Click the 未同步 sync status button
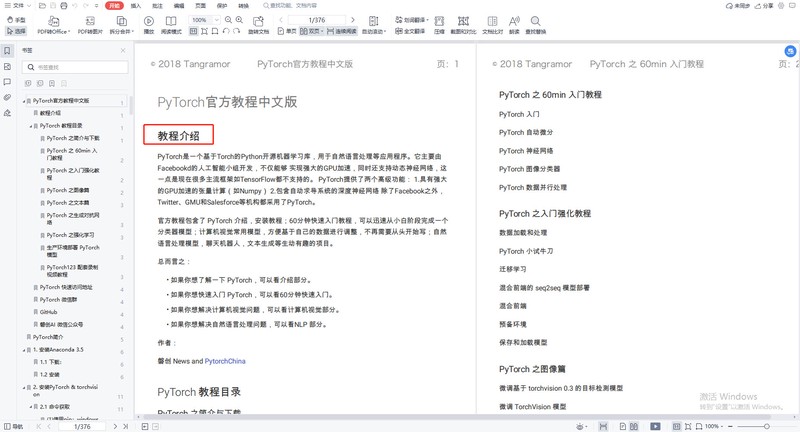The width and height of the screenshot is (800, 432). (x=738, y=6)
